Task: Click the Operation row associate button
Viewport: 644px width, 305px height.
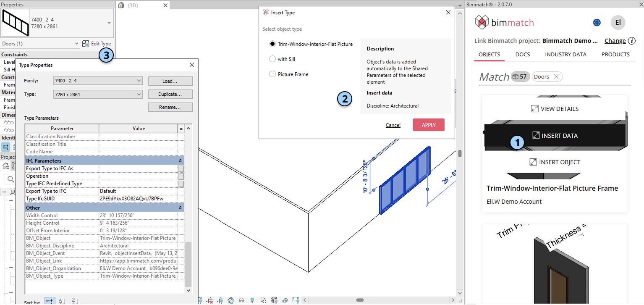Action: coord(181,176)
